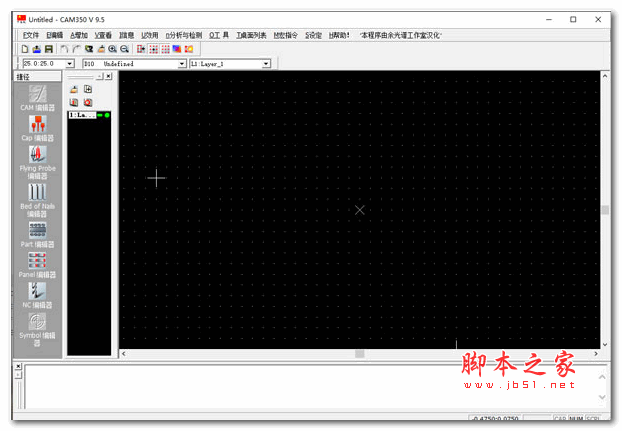This screenshot has width=622, height=431.
Task: Open the I信息 menu
Action: pos(127,35)
